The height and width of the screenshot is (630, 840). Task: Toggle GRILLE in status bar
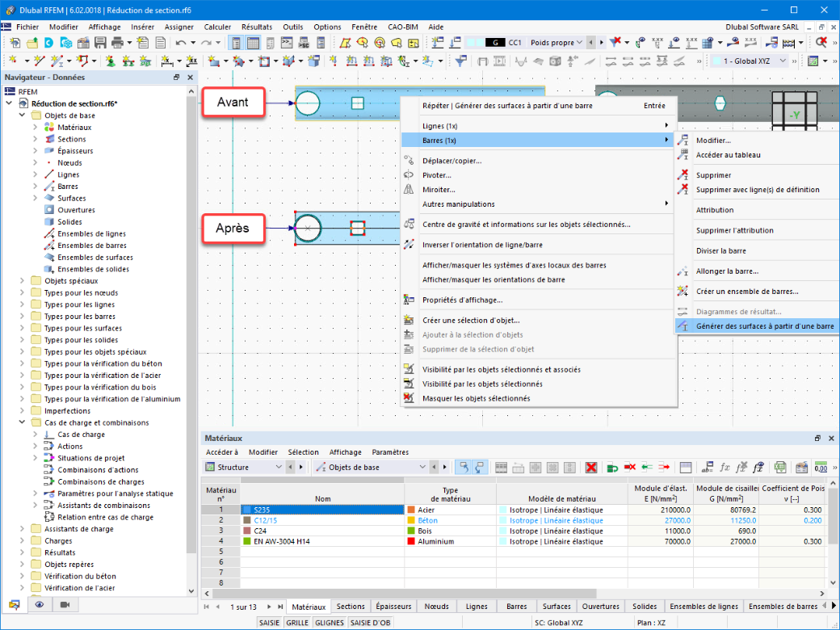(x=297, y=623)
